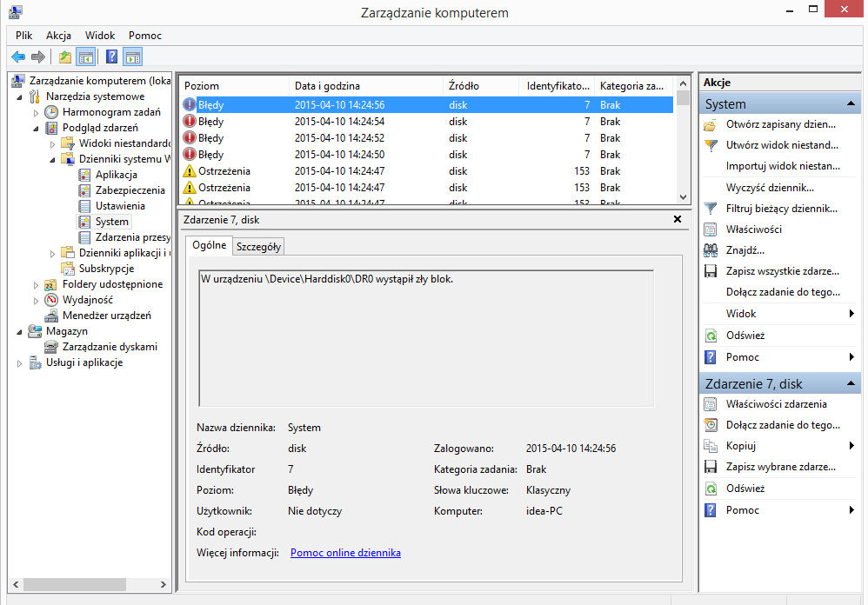Click the blue Help question mark toolbar icon
This screenshot has height=605, width=868.
pos(112,57)
